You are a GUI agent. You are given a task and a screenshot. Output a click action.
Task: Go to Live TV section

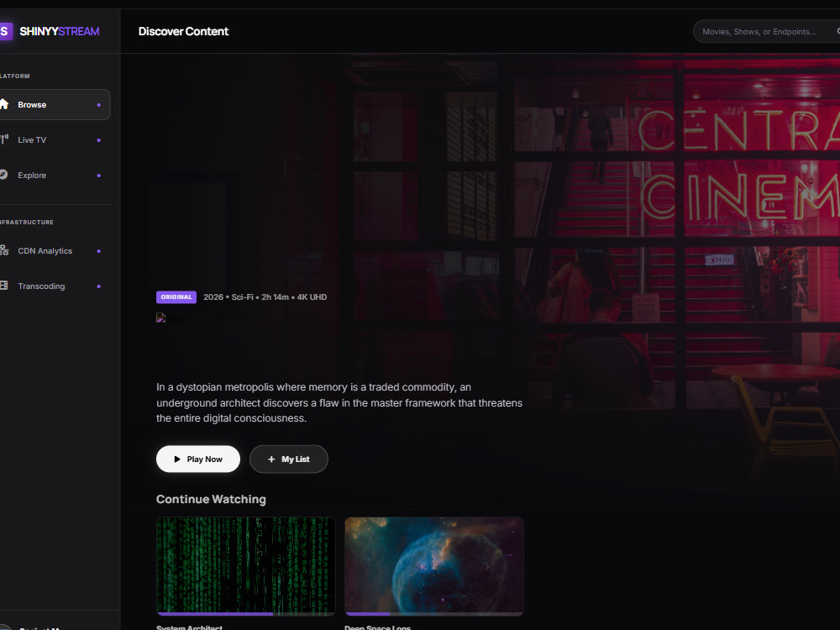pos(54,139)
